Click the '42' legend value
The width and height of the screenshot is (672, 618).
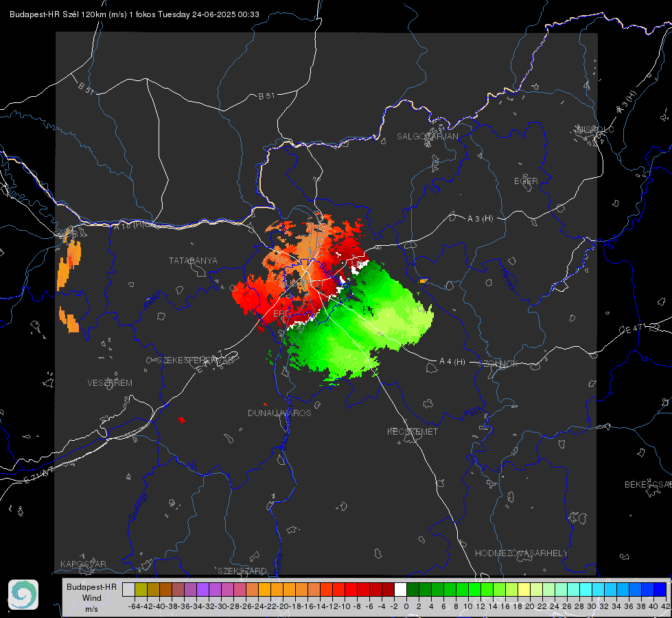pyautogui.click(x=665, y=606)
